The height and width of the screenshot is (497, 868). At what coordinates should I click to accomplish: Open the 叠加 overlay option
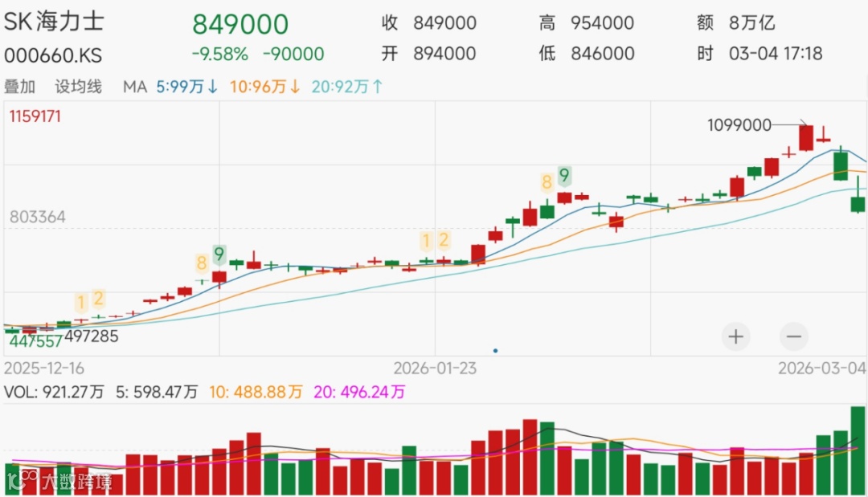tap(20, 87)
